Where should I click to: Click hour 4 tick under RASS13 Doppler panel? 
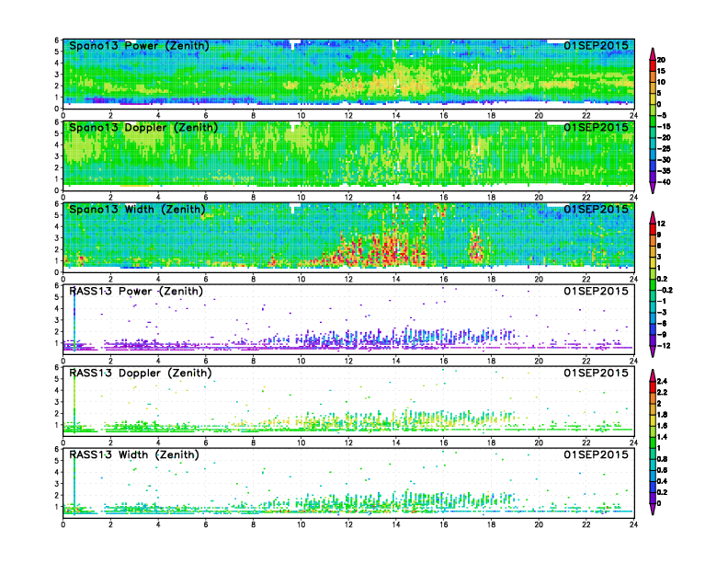tap(158, 442)
